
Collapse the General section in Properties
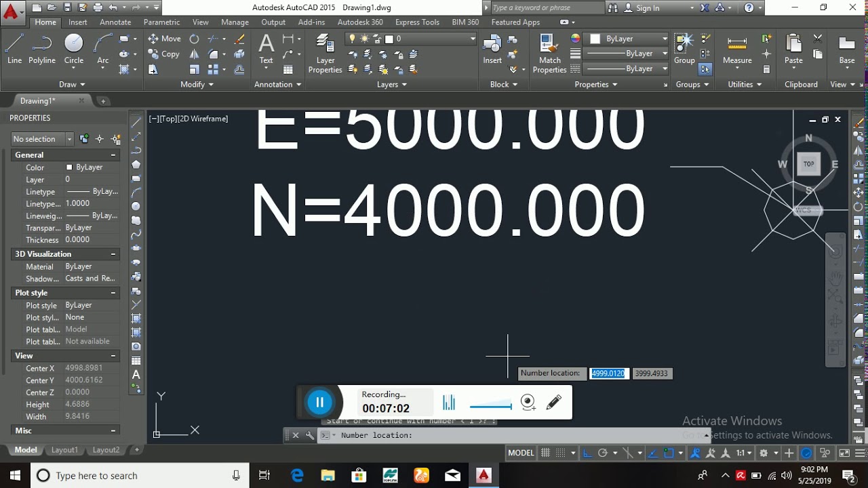[113, 155]
